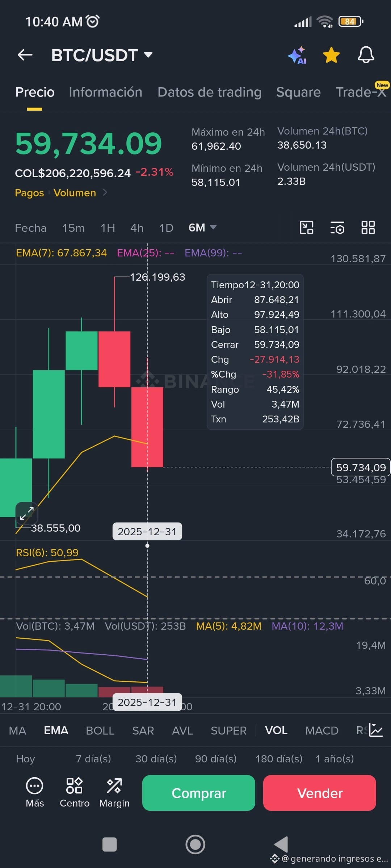The width and height of the screenshot is (391, 868).
Task: Expand the chart to fullscreen
Action: click(26, 513)
